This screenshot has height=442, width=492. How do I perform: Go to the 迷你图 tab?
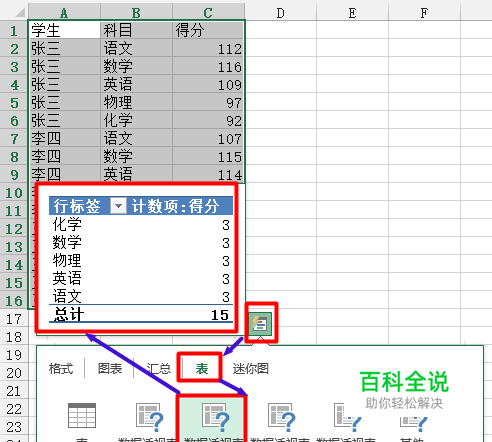251,368
